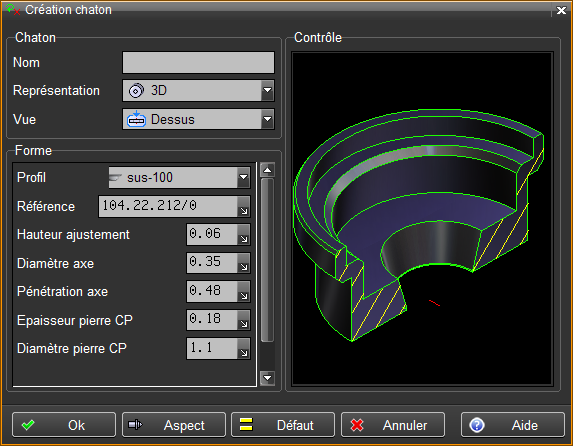This screenshot has height=446, width=573.
Task: Click the arrow icon beside Epaisseur pierre CP
Action: click(243, 320)
